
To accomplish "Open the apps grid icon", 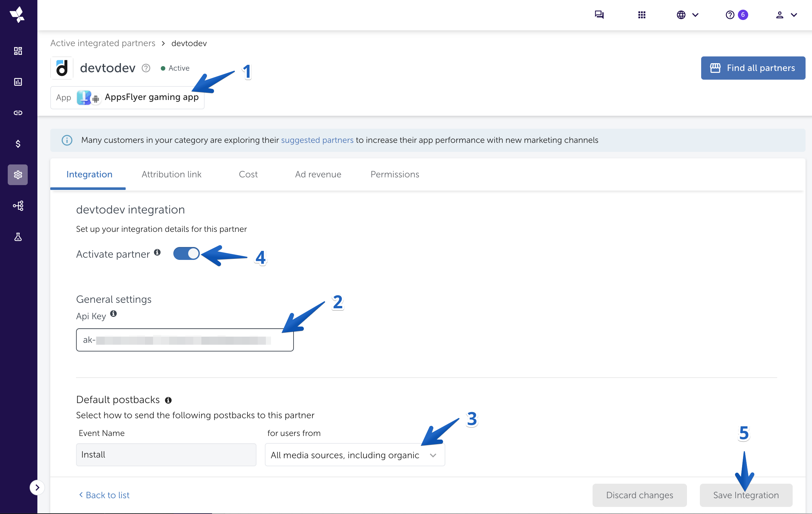I will tap(641, 15).
